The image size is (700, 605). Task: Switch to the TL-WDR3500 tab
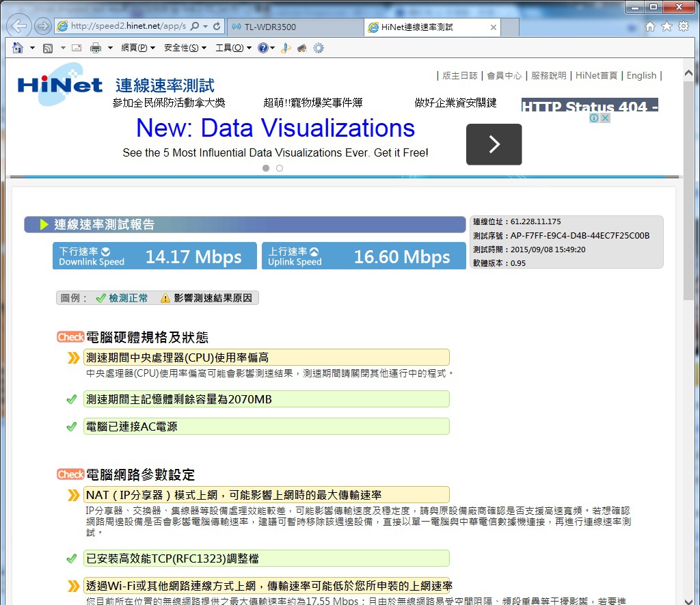pos(295,27)
